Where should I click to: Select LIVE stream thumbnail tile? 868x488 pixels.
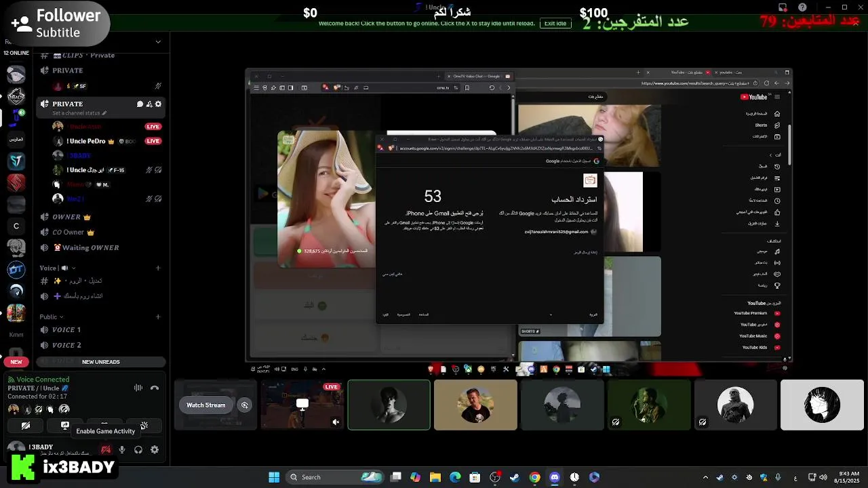302,405
